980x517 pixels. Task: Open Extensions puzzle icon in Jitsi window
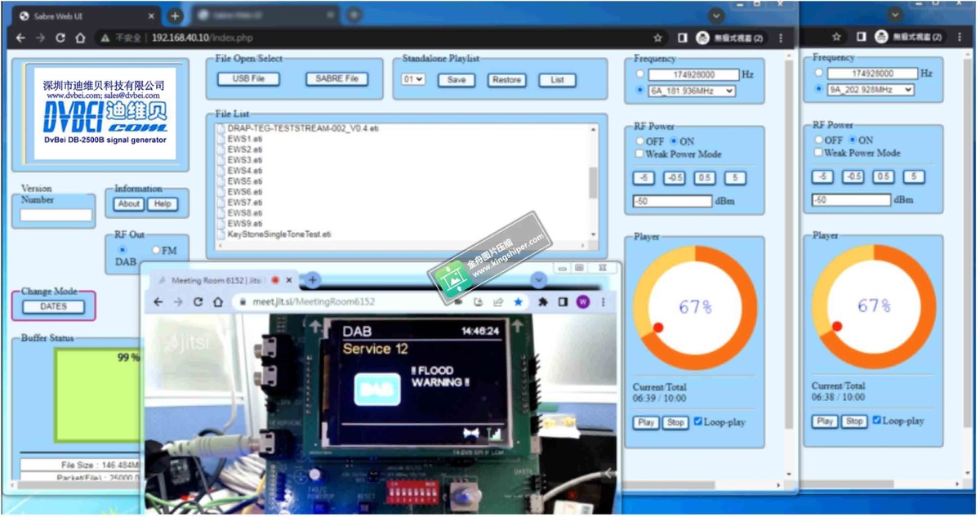pyautogui.click(x=542, y=301)
